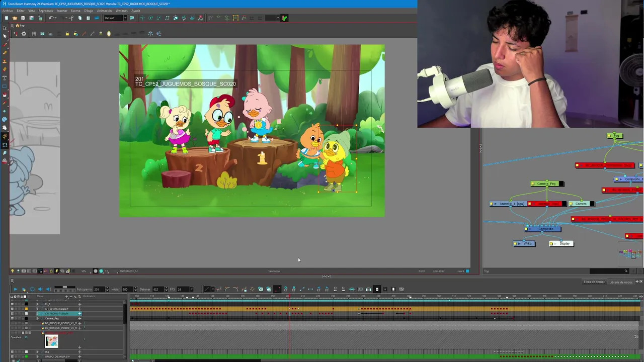Click the New scene icon in top toolbar
Screen dimensions: 644x362
(6, 18)
